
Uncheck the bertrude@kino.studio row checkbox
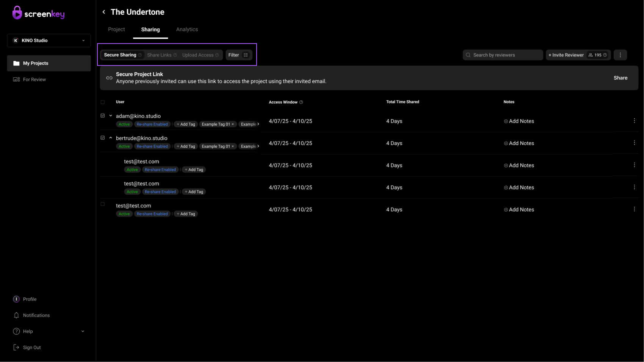point(103,138)
